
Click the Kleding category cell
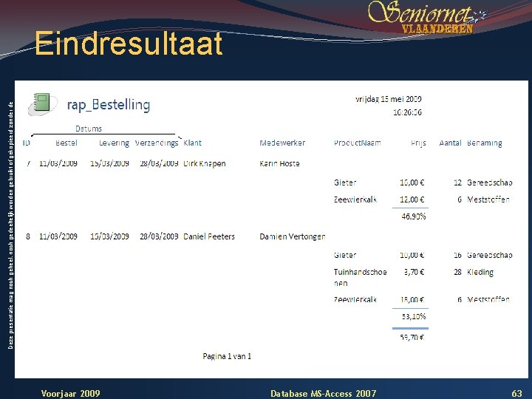[x=480, y=272]
